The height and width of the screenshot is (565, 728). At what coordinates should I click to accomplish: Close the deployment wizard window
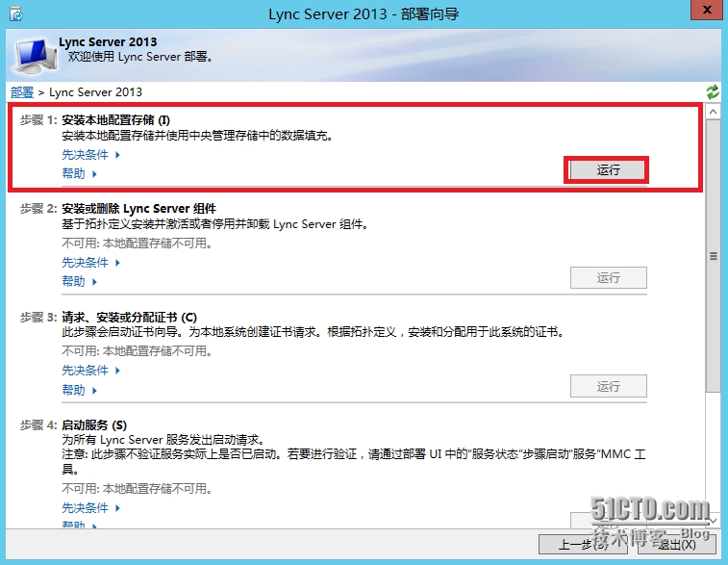[707, 10]
